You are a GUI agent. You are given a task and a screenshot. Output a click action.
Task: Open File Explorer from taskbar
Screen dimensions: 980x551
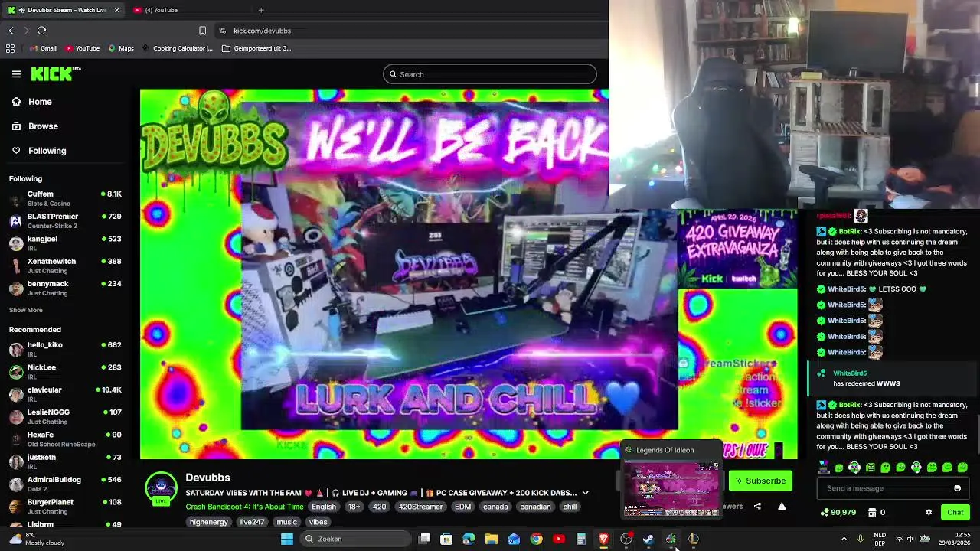click(492, 539)
